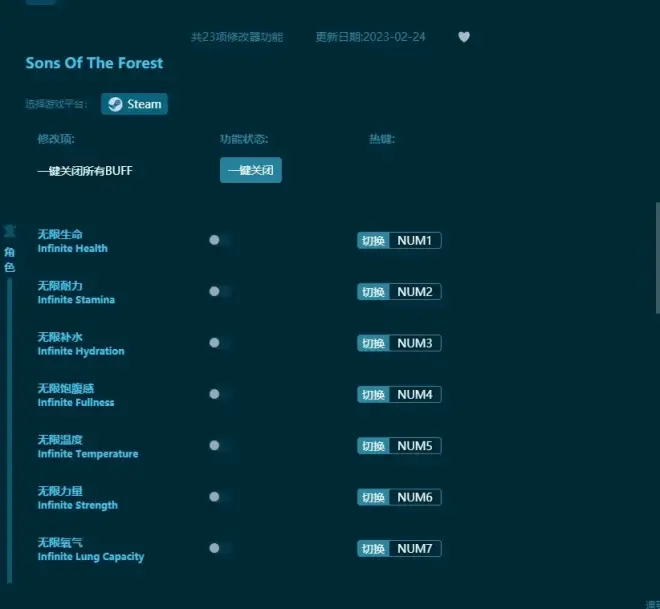
Task: Select the Steam platform button
Action: coord(134,104)
